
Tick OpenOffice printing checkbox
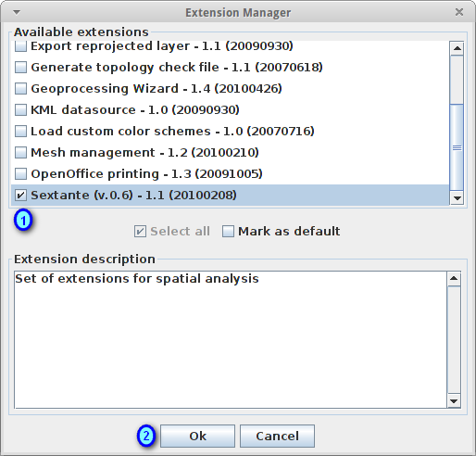tap(20, 174)
